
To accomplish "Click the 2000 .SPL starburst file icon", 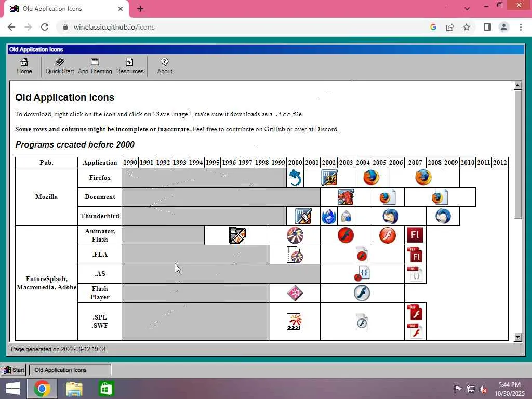I will (x=294, y=322).
